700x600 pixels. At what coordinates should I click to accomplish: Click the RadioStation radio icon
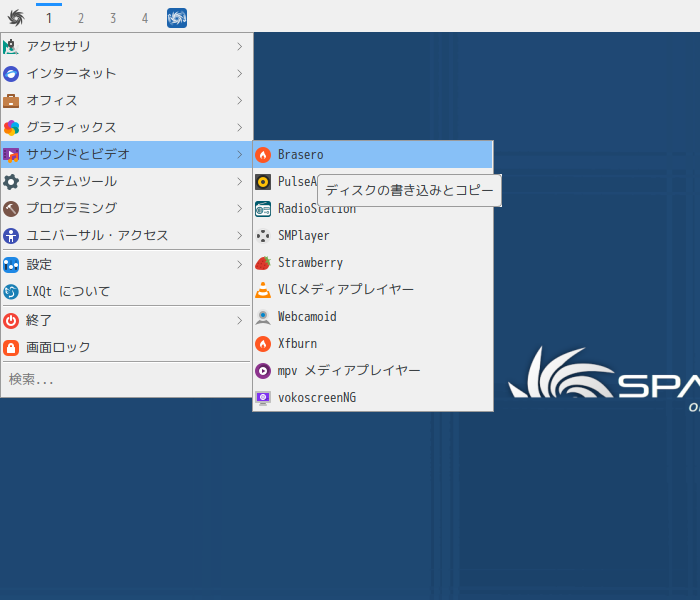pos(263,209)
